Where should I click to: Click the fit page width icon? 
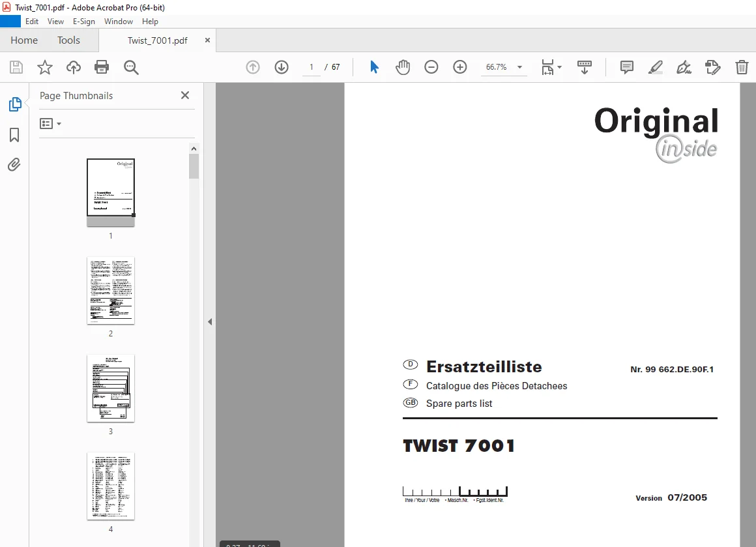(547, 67)
